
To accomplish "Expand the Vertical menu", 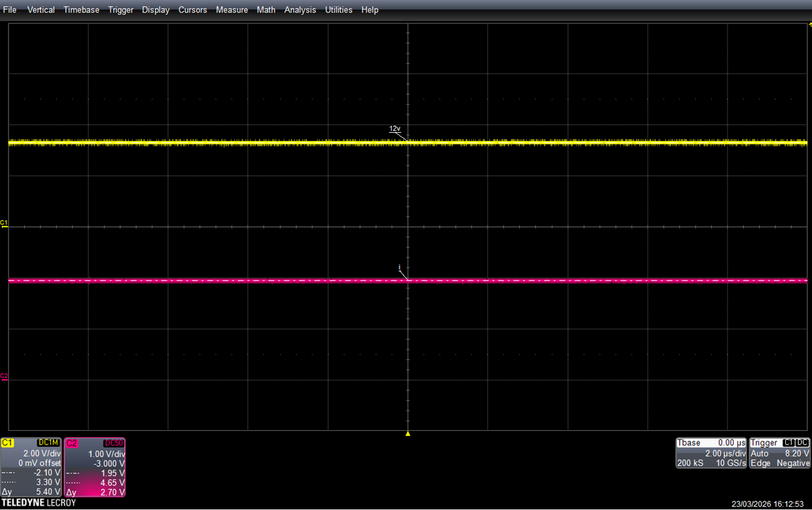I will coord(41,10).
